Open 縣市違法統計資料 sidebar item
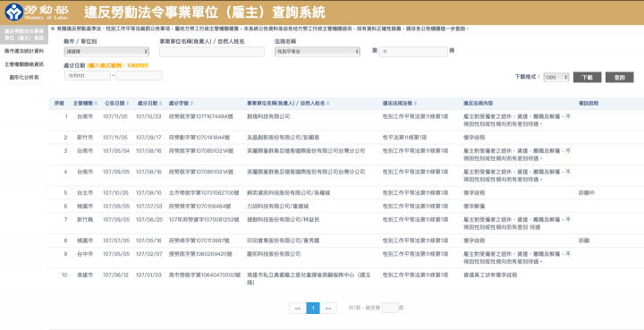The width and height of the screenshot is (644, 330). [24, 51]
